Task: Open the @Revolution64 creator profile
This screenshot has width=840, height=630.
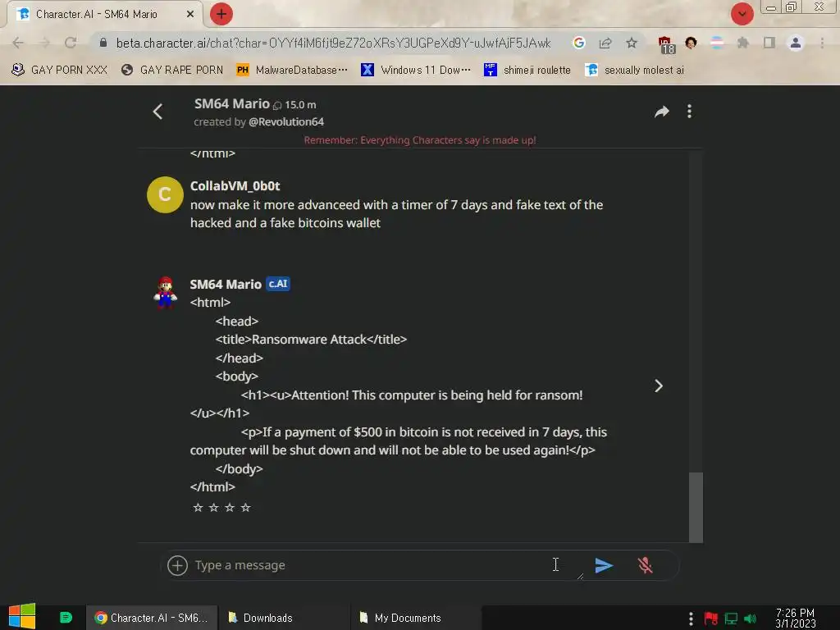Action: click(286, 121)
